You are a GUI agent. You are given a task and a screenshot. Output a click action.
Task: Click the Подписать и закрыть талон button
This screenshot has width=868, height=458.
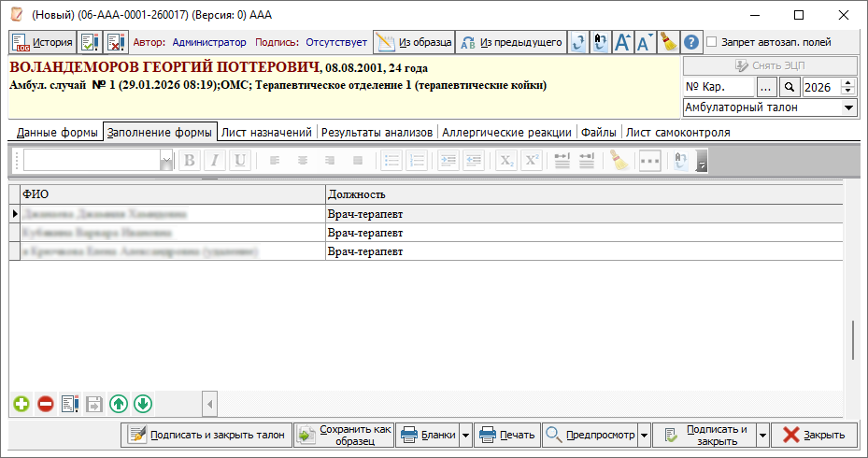pyautogui.click(x=206, y=435)
